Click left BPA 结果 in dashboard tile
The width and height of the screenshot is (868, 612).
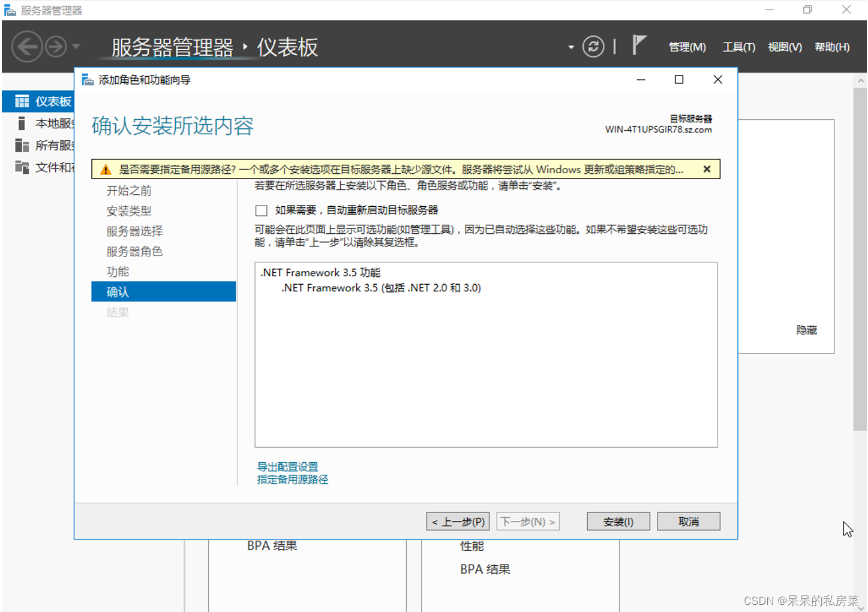click(x=272, y=546)
